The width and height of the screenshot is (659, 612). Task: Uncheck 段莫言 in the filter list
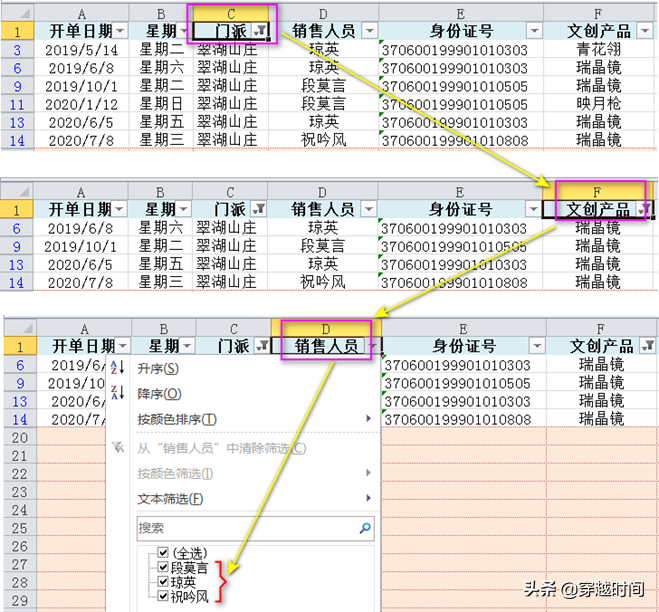(163, 567)
